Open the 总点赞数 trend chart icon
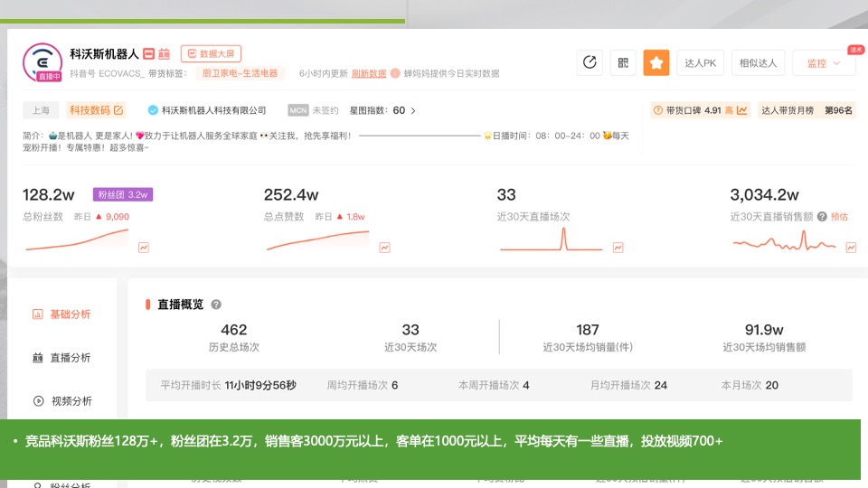This screenshot has height=488, width=868. tap(385, 248)
